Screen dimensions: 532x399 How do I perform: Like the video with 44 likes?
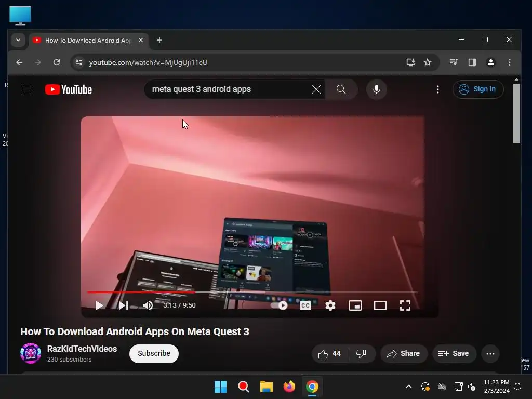click(x=330, y=353)
